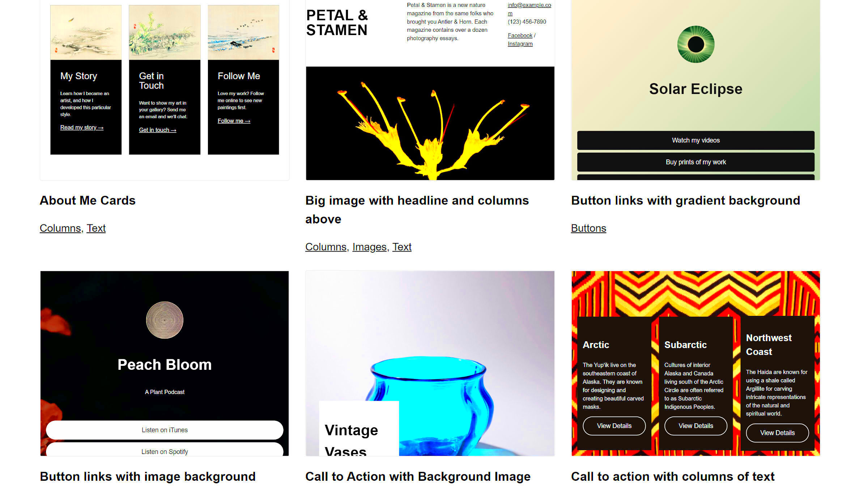Click the Columns filter link under About Me Cards
The height and width of the screenshot is (488, 868).
click(x=59, y=228)
